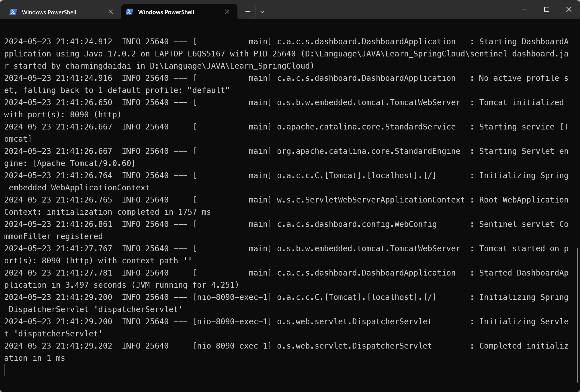Click the PowerShell icon on the first tab
Image resolution: width=580 pixels, height=392 pixels.
click(x=13, y=12)
